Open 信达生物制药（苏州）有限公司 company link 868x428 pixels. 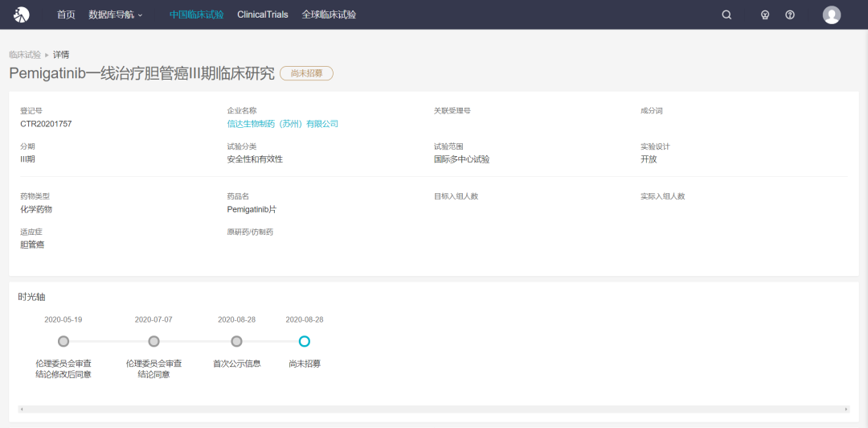pos(282,124)
